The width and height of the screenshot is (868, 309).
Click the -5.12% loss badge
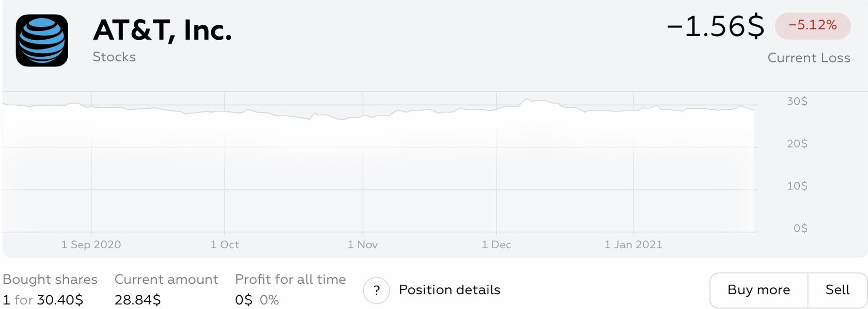coord(813,25)
